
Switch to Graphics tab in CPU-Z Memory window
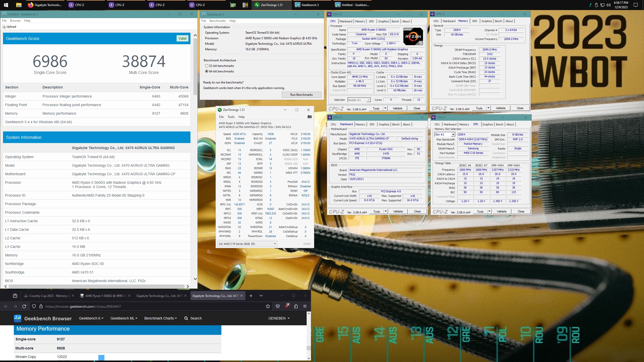pyautogui.click(x=487, y=21)
